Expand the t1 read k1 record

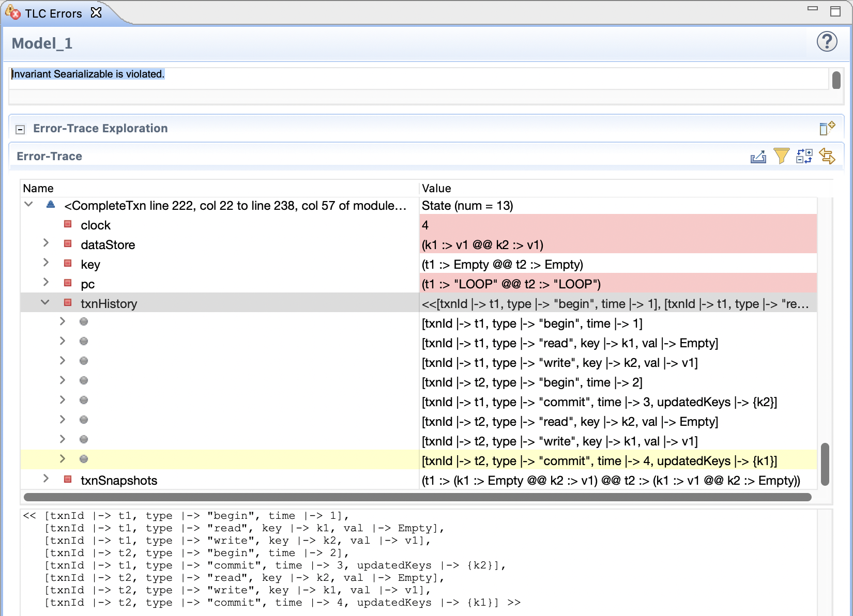point(63,341)
